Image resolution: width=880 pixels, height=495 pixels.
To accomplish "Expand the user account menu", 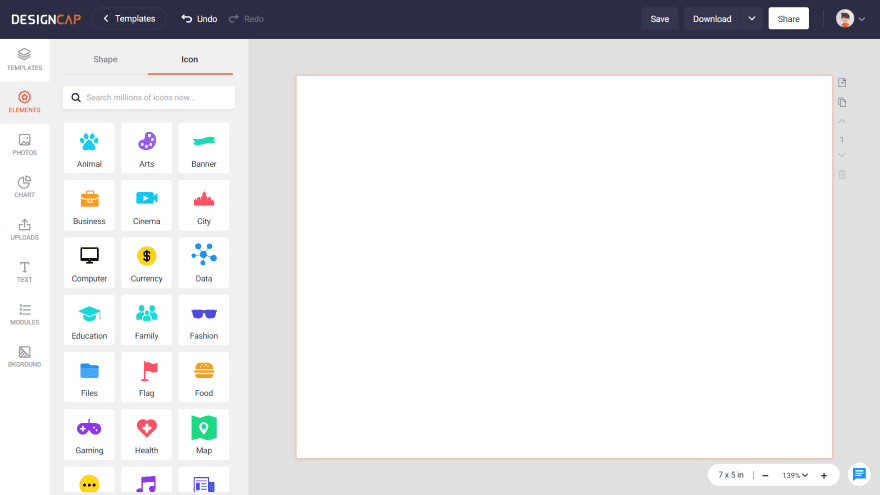I will pos(850,19).
